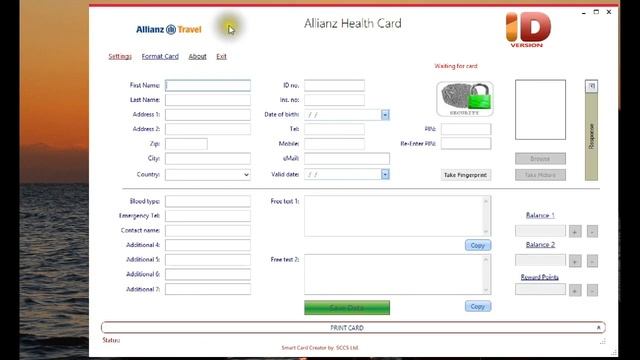Open the Settings menu
The image size is (640, 360).
pos(120,56)
